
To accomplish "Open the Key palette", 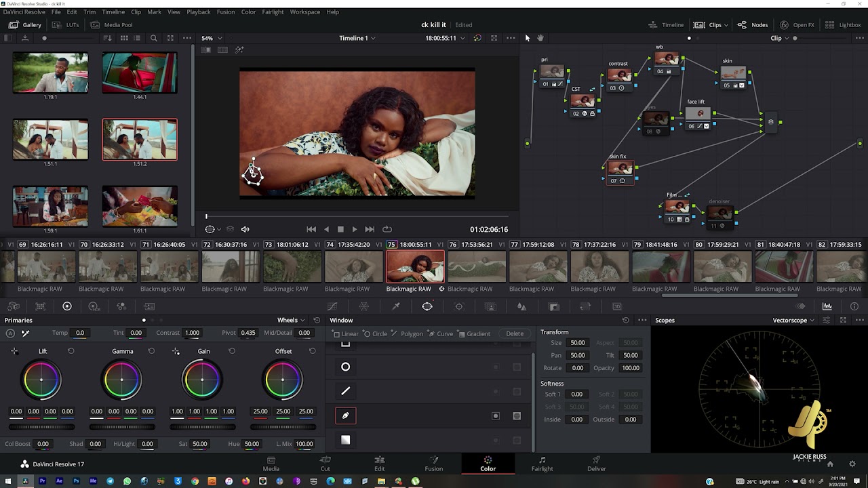I will pos(553,306).
